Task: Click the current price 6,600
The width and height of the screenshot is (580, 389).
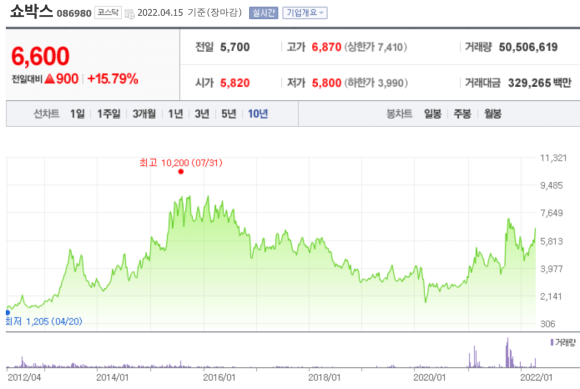Action: [x=40, y=56]
